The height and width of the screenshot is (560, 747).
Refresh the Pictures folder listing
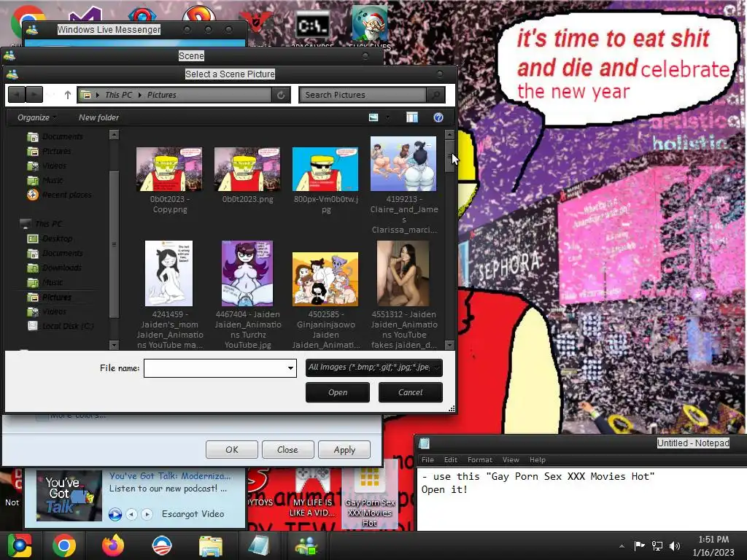point(281,95)
